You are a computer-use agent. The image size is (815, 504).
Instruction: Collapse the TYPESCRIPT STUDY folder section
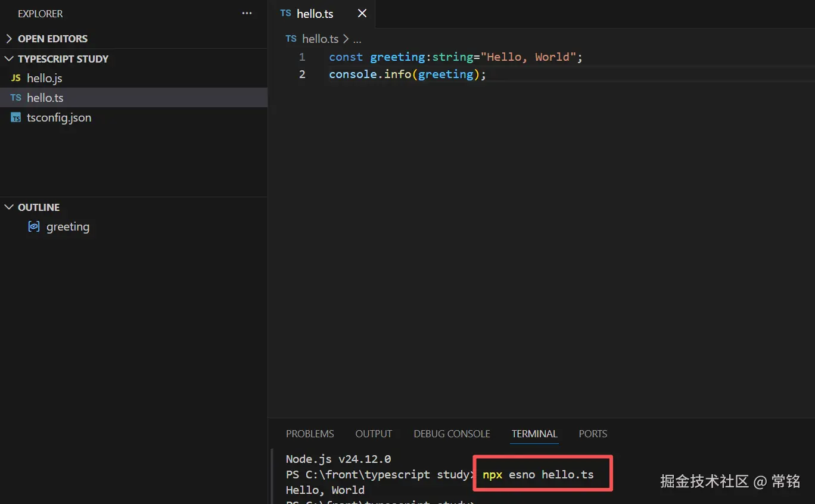[x=133, y=59]
